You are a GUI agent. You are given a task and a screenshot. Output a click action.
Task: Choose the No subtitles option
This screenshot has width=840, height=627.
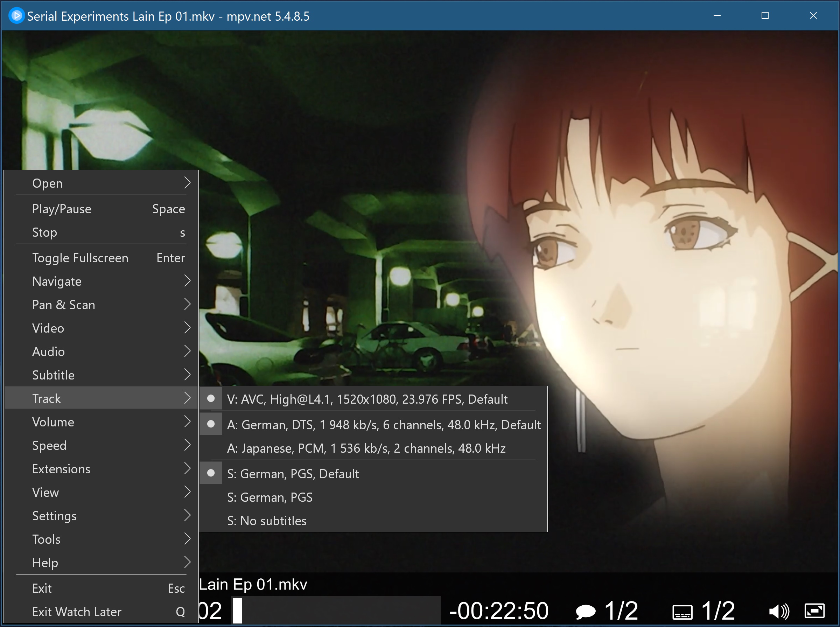coord(266,521)
